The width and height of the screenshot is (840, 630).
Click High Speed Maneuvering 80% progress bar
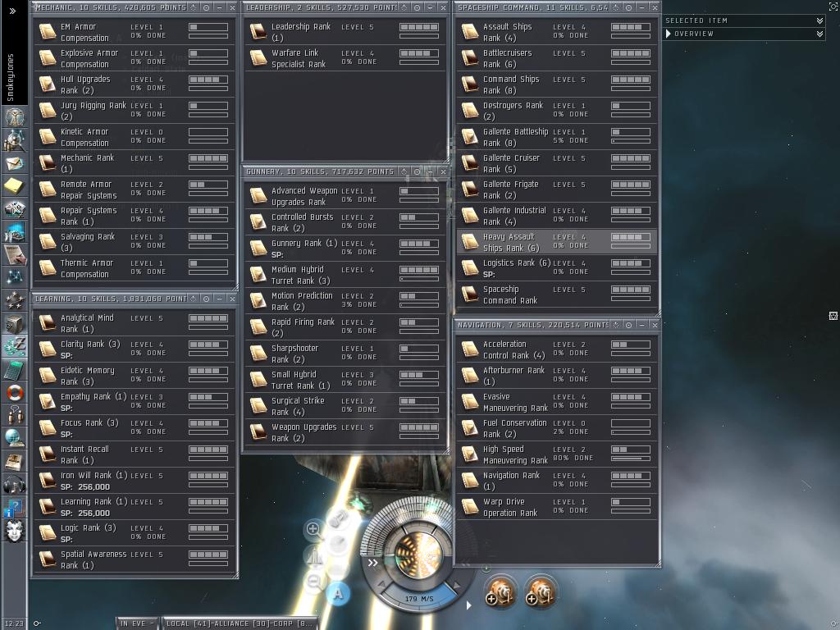(631, 459)
